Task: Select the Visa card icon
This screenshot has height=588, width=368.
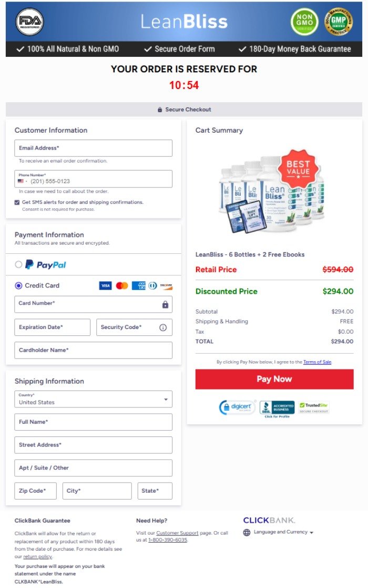Action: click(105, 285)
